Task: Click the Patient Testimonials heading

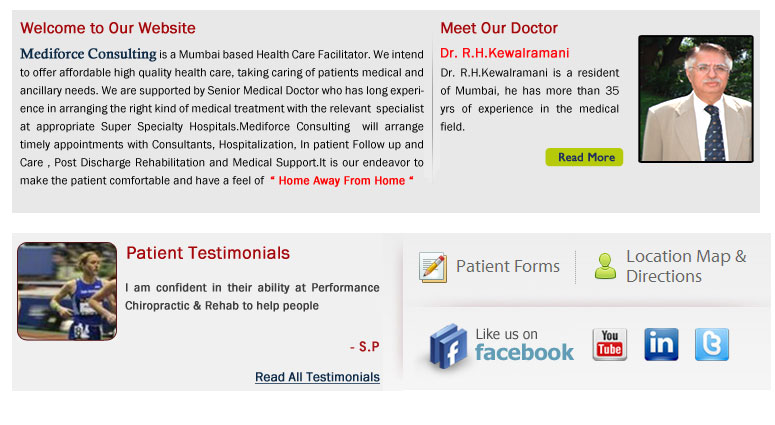Action: tap(208, 254)
